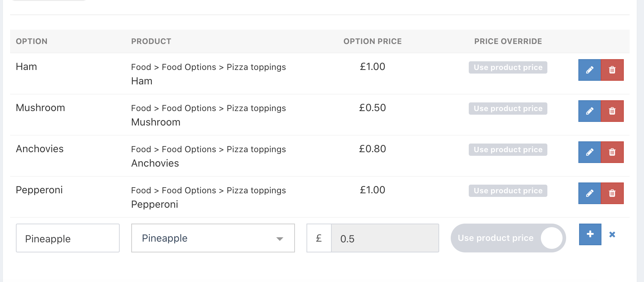Open the Pineapple product dropdown
This screenshot has width=644, height=282.
(x=213, y=238)
